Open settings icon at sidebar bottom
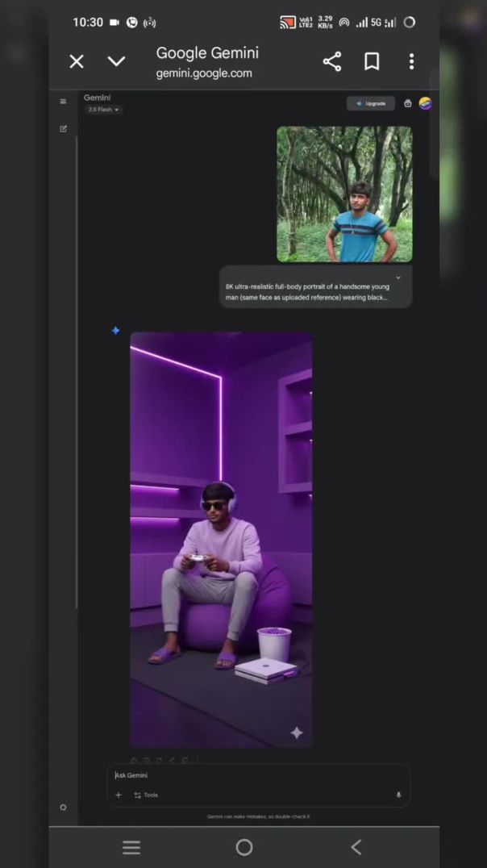The height and width of the screenshot is (868, 487). click(x=63, y=807)
